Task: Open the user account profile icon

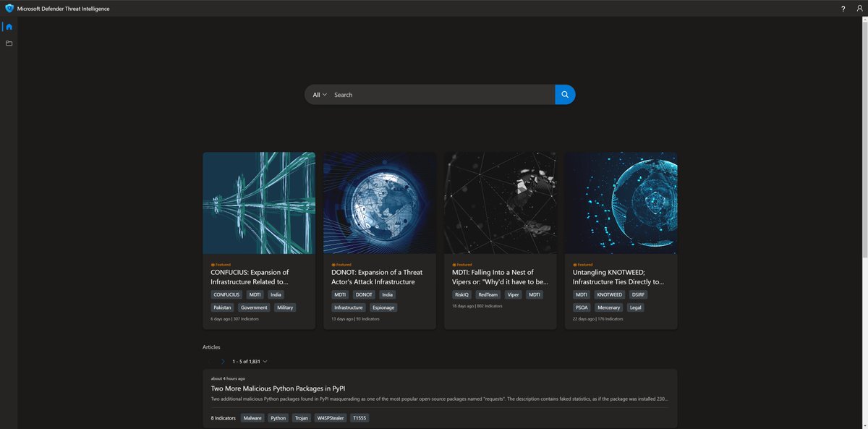Action: (x=859, y=9)
